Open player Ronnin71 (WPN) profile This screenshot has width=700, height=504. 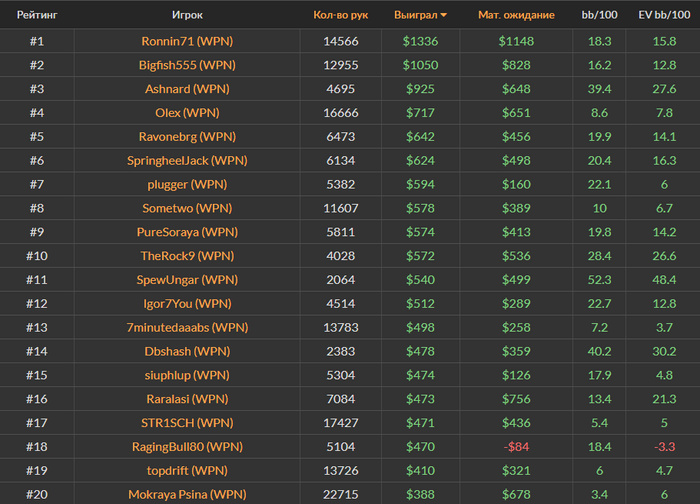point(187,41)
